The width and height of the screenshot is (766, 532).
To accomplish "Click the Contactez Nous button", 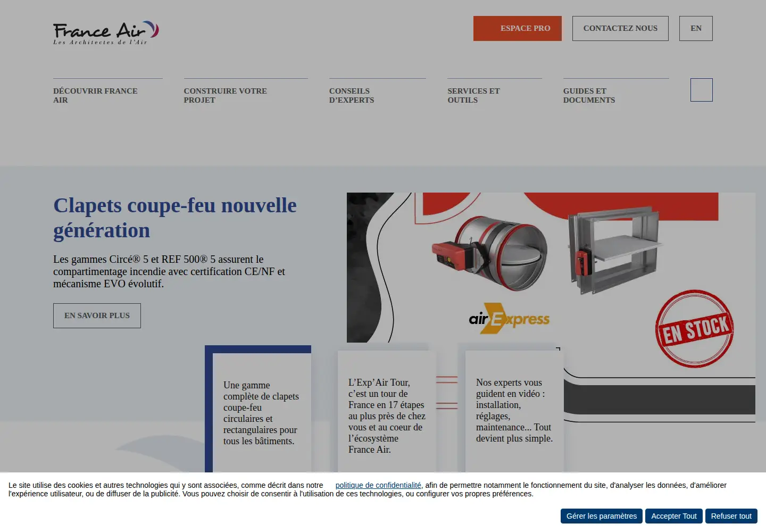I will (x=620, y=28).
